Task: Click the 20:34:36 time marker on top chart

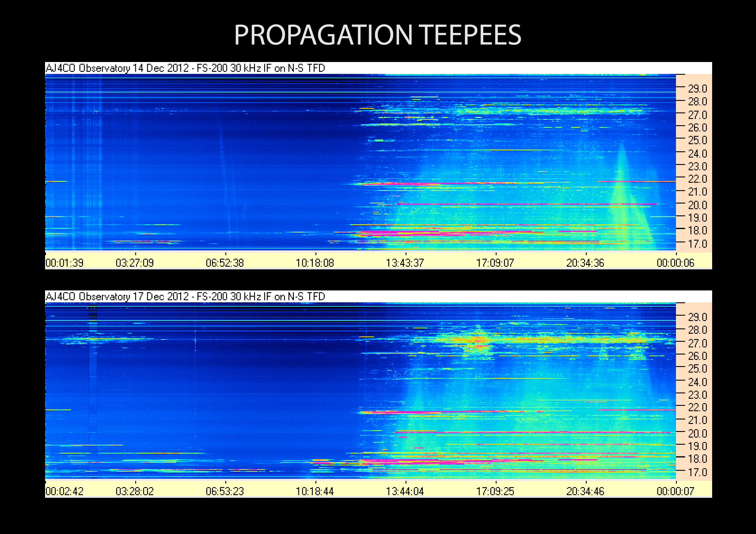Action: [x=585, y=263]
